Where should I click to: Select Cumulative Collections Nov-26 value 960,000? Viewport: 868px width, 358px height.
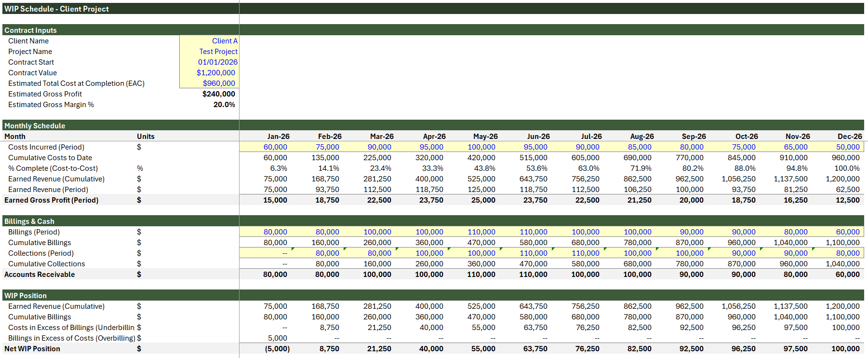(794, 264)
